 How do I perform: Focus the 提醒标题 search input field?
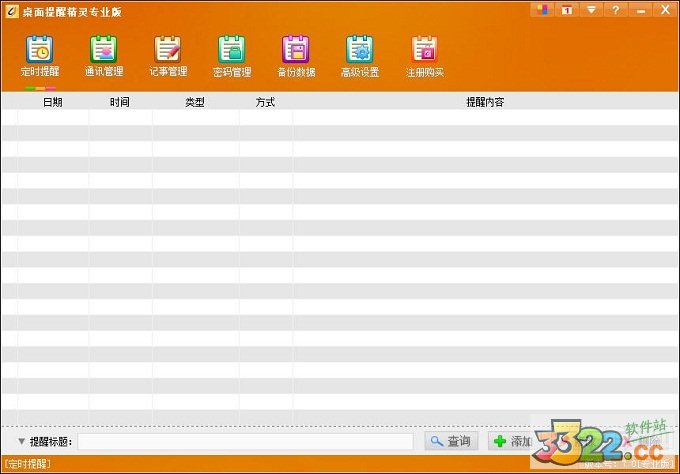245,441
